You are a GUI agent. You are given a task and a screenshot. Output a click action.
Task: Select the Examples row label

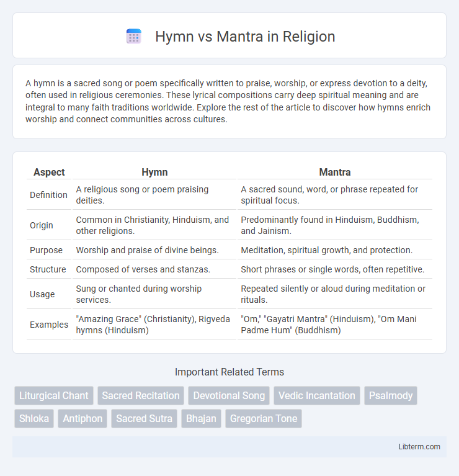tap(49, 325)
